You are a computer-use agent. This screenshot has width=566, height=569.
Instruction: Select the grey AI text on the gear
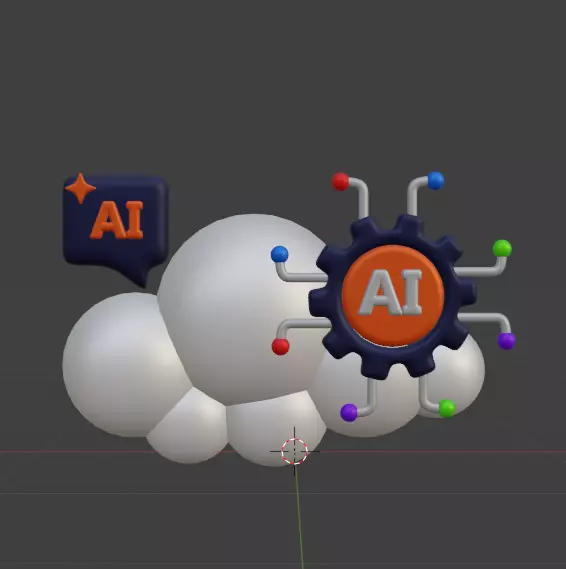pyautogui.click(x=391, y=292)
